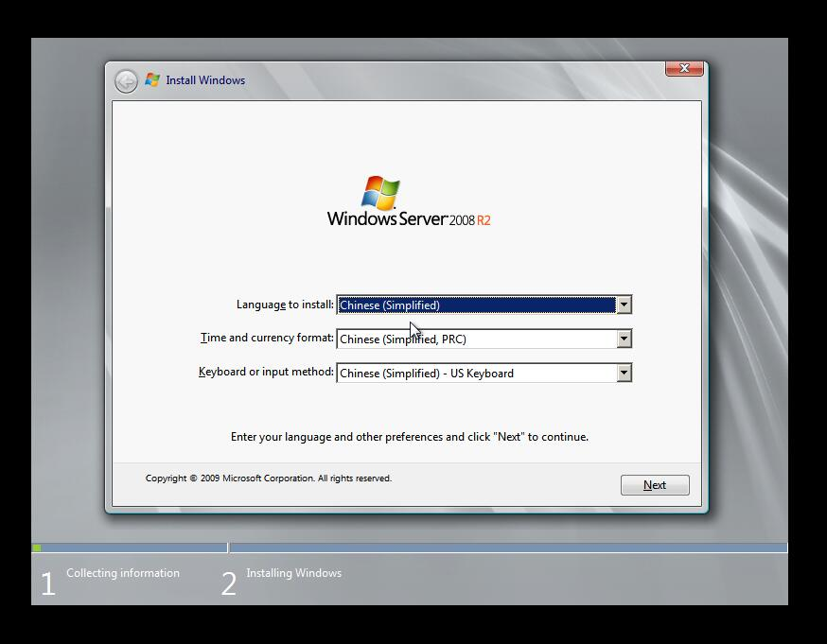
Task: Click the Windows Server 2008 R2 logo
Action: [x=407, y=203]
